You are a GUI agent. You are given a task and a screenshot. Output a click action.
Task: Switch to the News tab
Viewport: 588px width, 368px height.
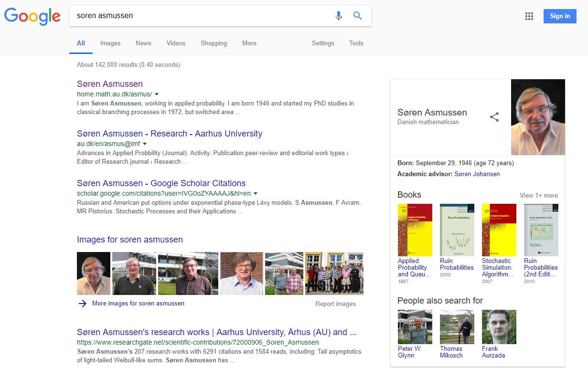point(143,43)
